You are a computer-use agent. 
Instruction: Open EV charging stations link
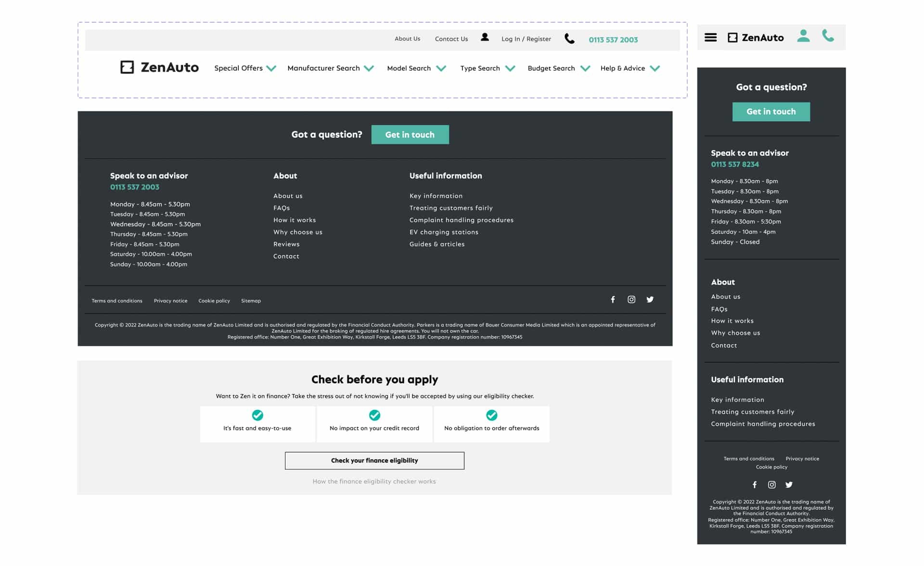tap(444, 232)
